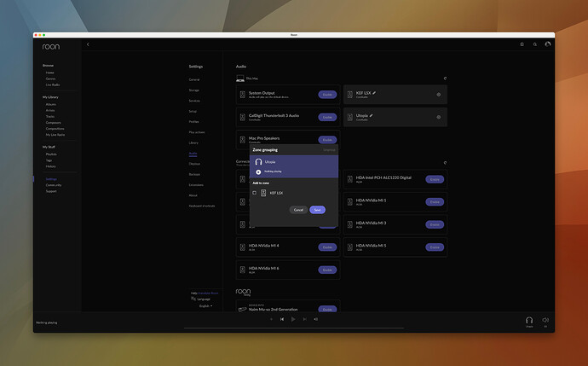This screenshot has height=366, width=588.
Task: Enable HDA NVidia MI 3
Action: pyautogui.click(x=435, y=224)
